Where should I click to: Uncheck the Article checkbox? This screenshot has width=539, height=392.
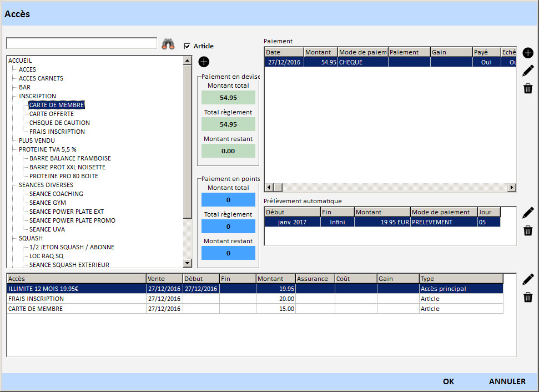coord(187,46)
